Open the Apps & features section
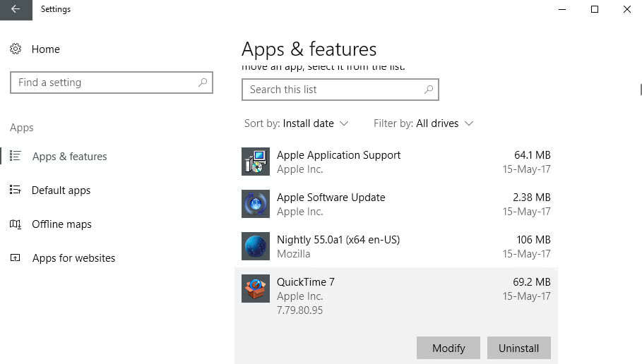This screenshot has width=642, height=364. click(x=70, y=156)
